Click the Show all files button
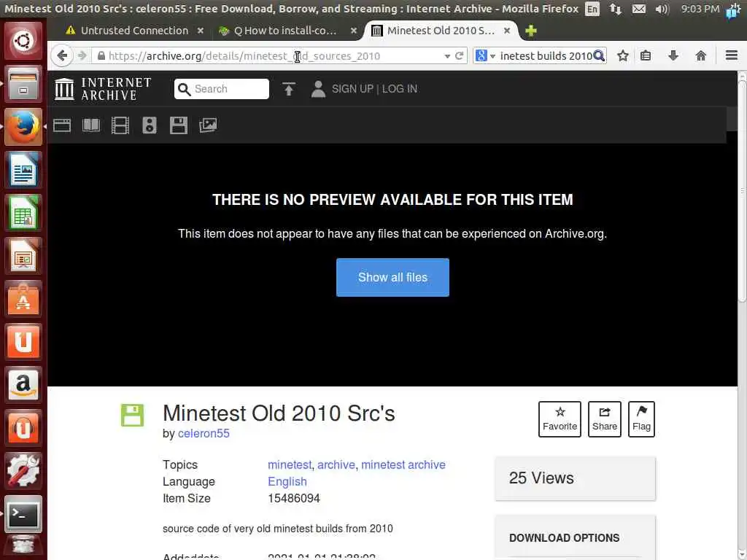The height and width of the screenshot is (560, 747). [x=392, y=277]
